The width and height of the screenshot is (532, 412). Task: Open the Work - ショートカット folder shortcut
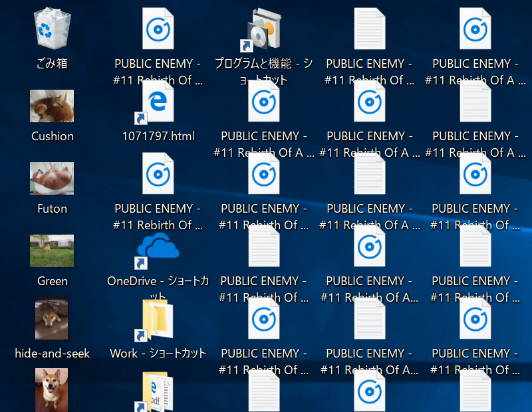coord(158,322)
